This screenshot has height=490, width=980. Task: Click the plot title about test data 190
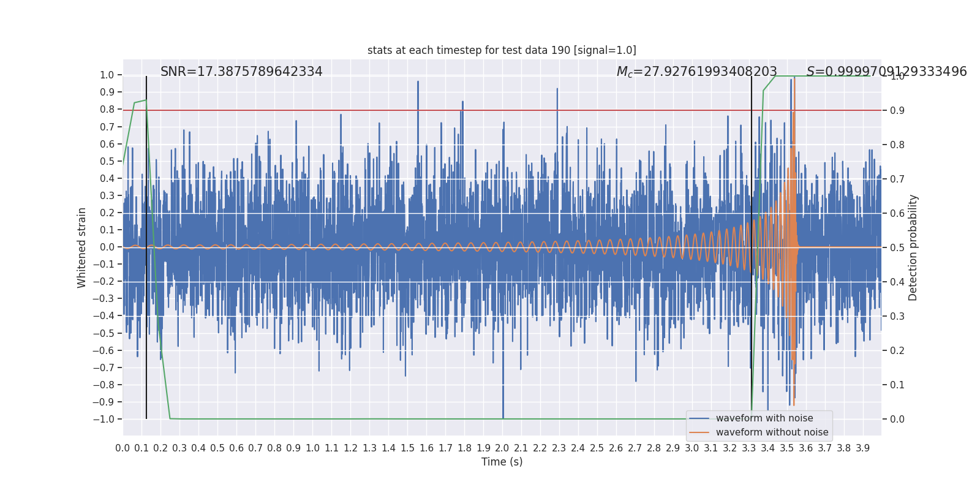click(502, 50)
